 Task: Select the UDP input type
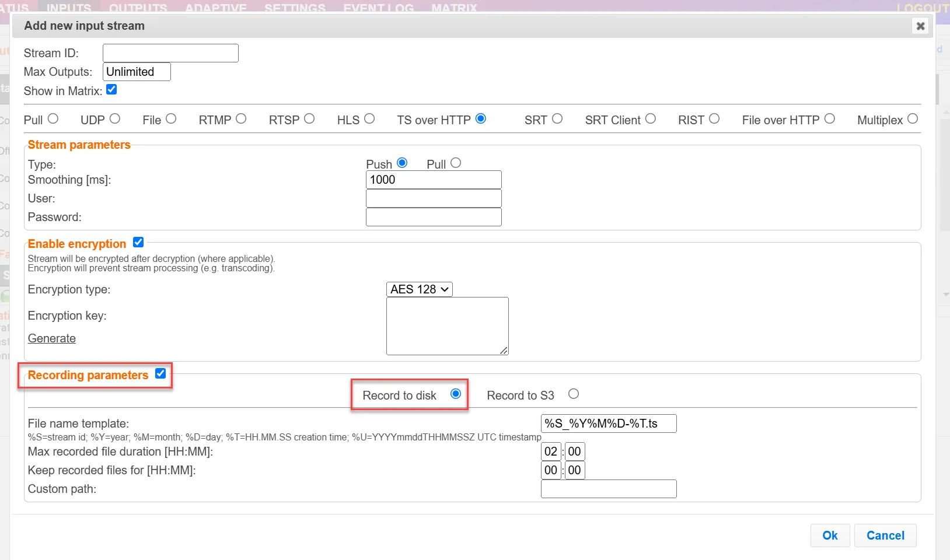coord(115,119)
